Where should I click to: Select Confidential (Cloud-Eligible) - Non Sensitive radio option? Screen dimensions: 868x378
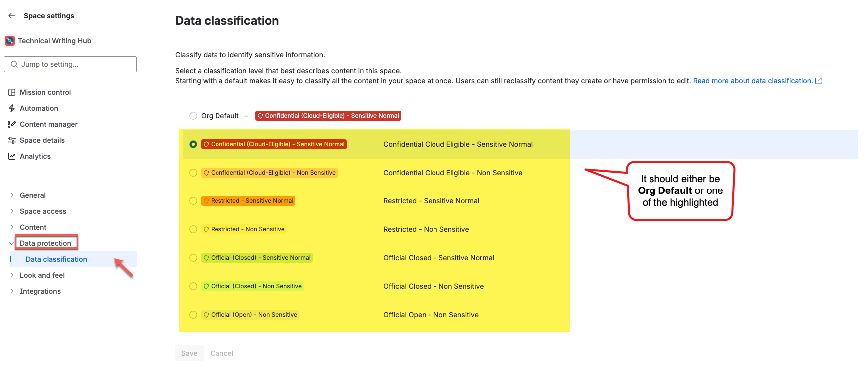193,173
